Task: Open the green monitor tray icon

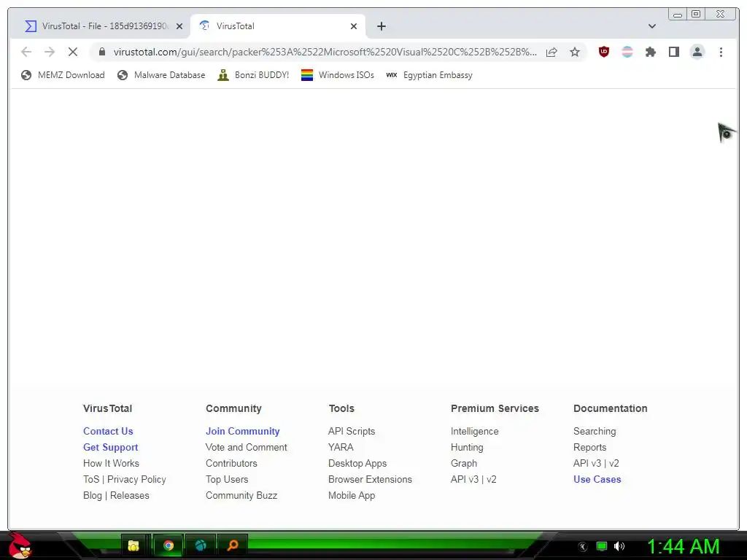Action: (x=602, y=546)
